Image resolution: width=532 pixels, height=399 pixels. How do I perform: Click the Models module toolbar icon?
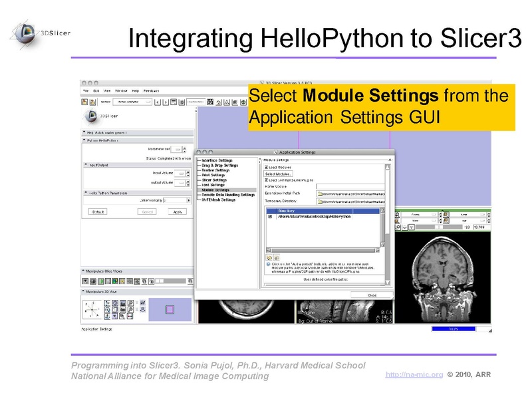point(227,102)
